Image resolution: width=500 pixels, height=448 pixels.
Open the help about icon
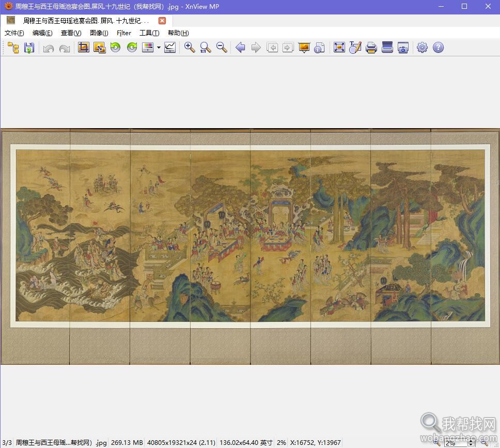tap(439, 48)
